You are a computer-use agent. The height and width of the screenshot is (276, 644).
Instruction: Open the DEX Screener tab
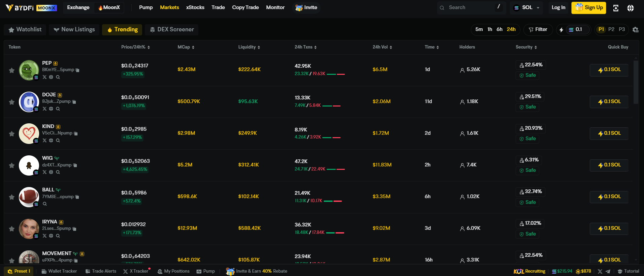pos(172,30)
